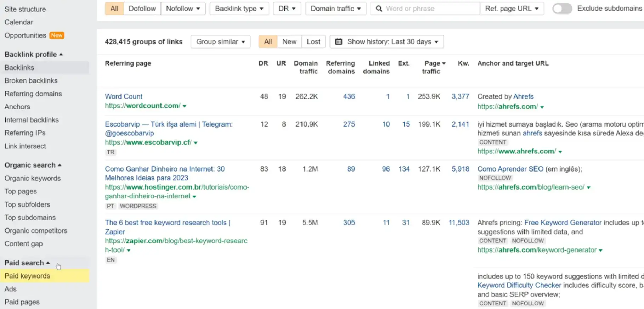Collapse the Paid search section
The width and height of the screenshot is (644, 309).
coord(27,263)
